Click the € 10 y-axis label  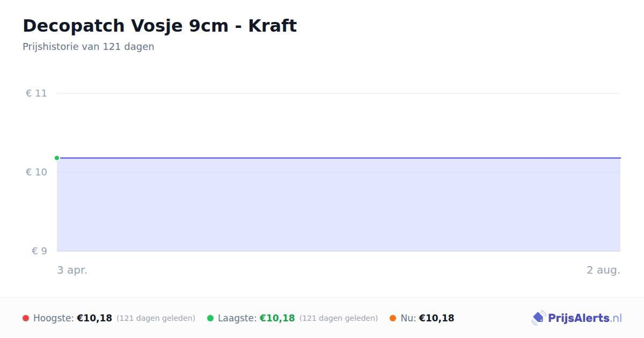(x=36, y=172)
